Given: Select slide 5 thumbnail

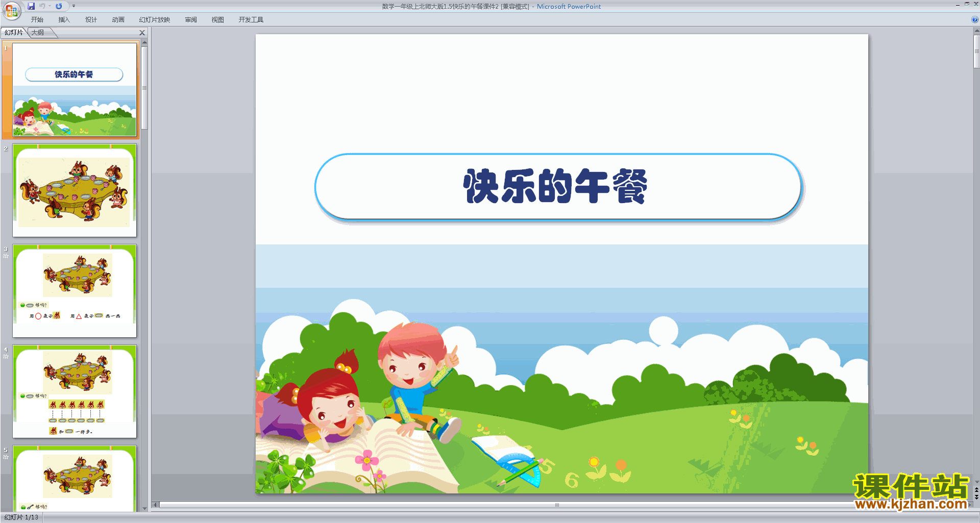Looking at the screenshot, I should pyautogui.click(x=75, y=479).
